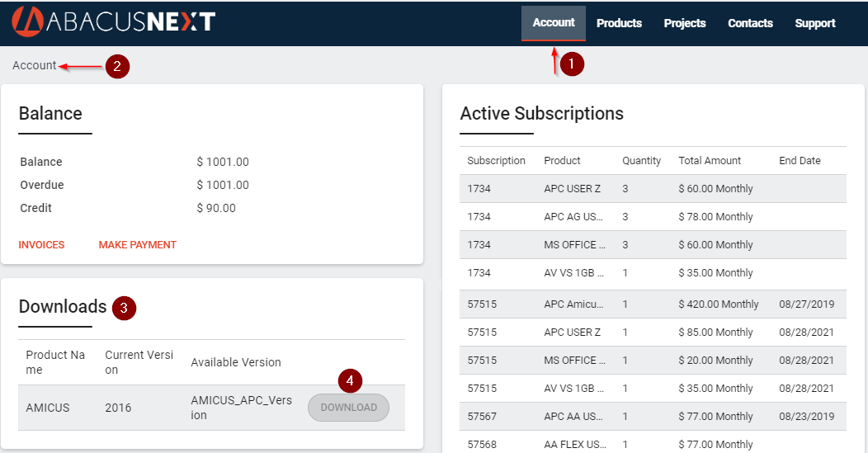
Task: Select subscription 57567
Action: [482, 417]
